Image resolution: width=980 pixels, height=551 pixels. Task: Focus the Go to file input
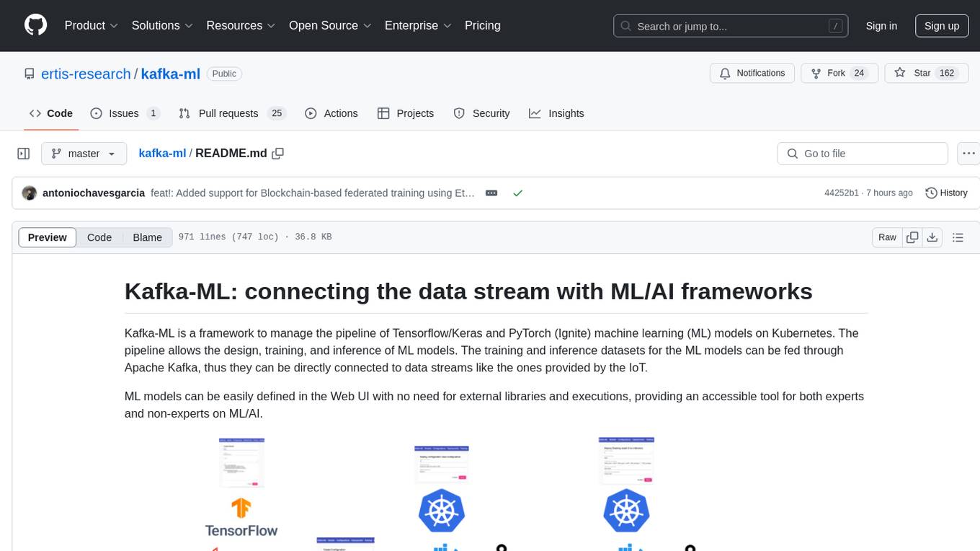(863, 154)
